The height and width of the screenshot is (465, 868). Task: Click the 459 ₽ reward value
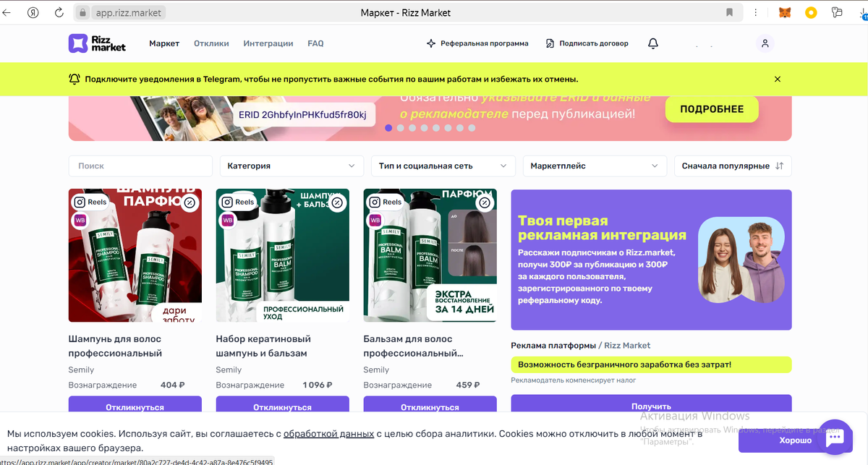(468, 385)
